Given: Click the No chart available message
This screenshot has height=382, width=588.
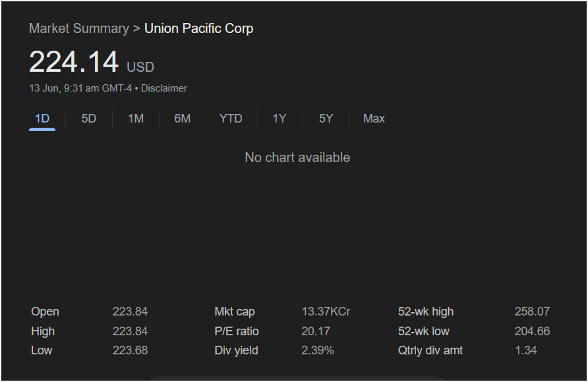Looking at the screenshot, I should pos(297,157).
